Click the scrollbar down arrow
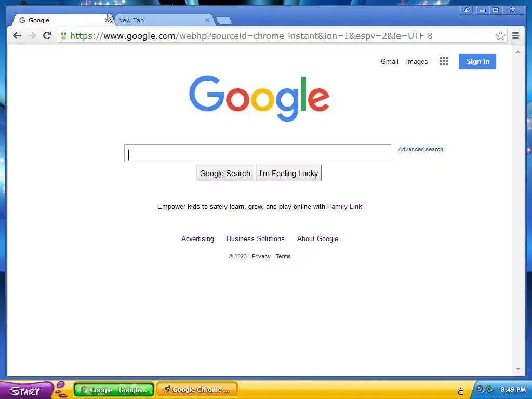The image size is (532, 399). pyautogui.click(x=518, y=369)
